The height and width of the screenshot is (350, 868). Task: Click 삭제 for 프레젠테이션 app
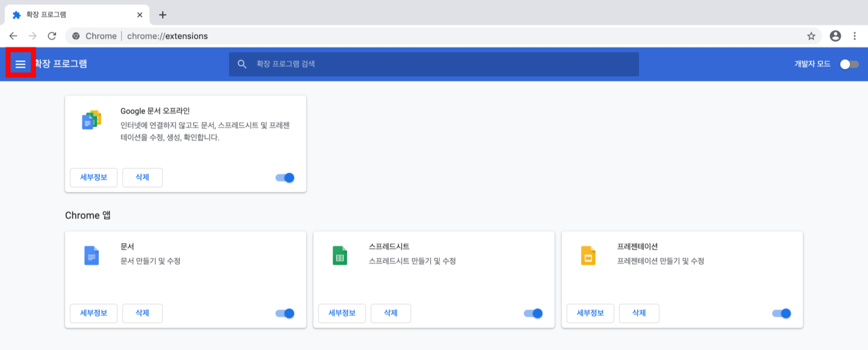click(x=639, y=313)
